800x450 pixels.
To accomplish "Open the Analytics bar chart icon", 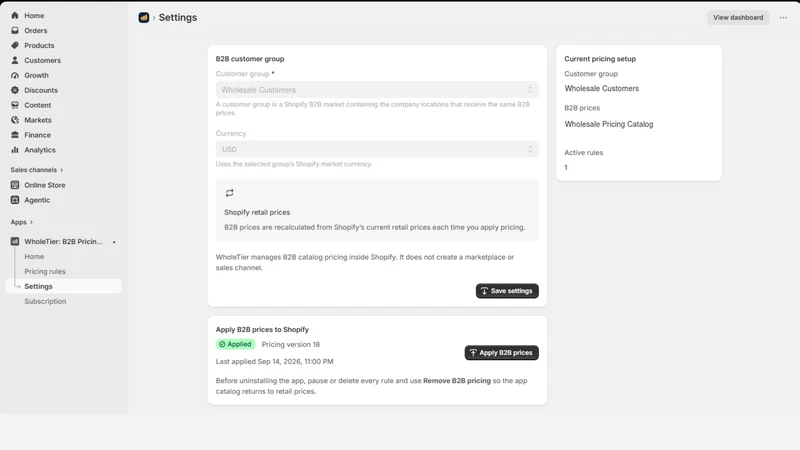I will tap(15, 150).
